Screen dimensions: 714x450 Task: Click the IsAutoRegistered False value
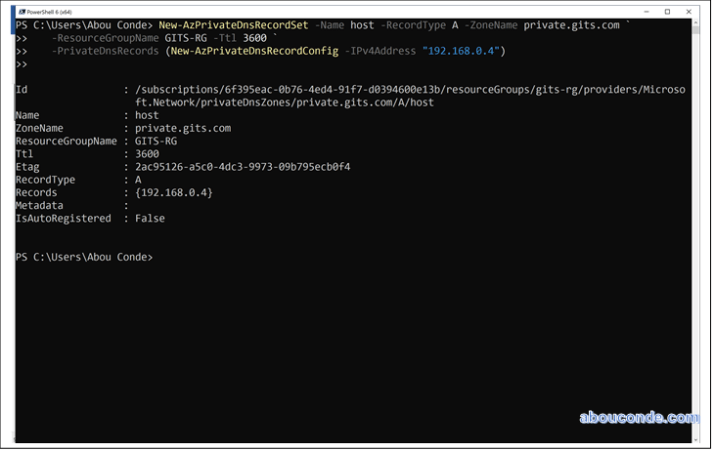[151, 218]
